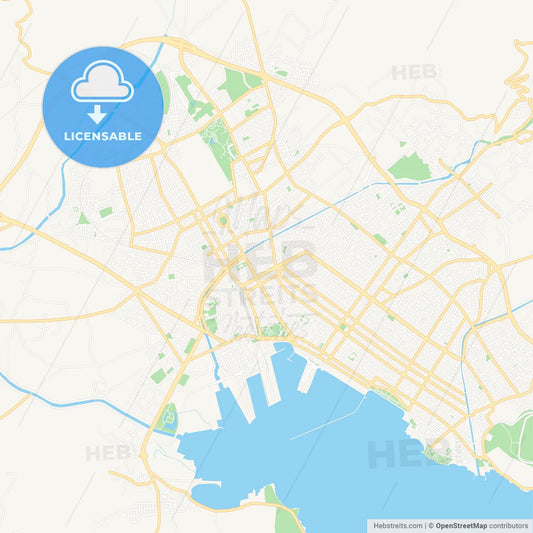Click the large central HEB STREETS watermark

260,272
